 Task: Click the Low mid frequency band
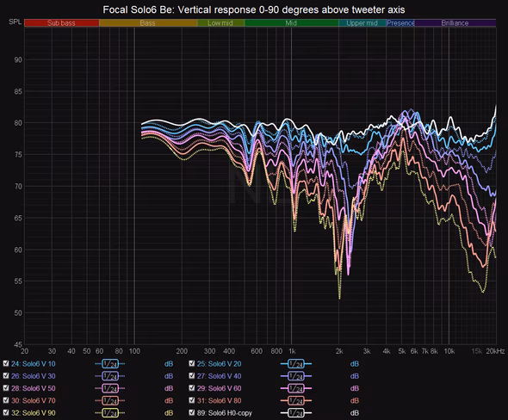220,23
